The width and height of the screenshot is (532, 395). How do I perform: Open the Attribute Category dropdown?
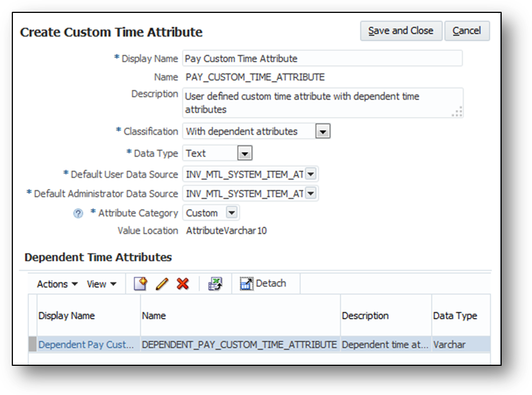(231, 213)
